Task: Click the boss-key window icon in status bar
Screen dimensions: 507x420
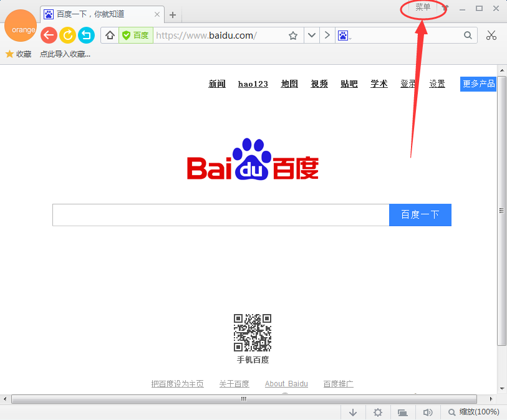Action: [x=402, y=412]
